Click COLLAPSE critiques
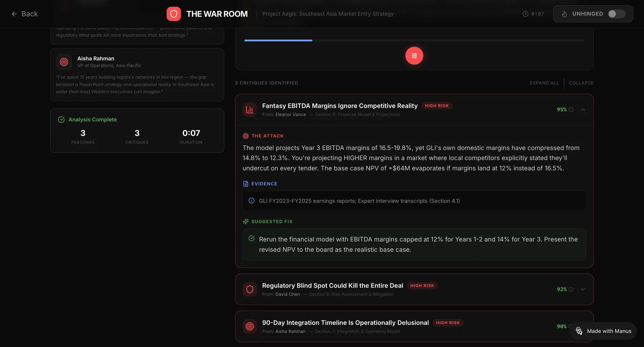This screenshot has height=347, width=644. (x=581, y=83)
